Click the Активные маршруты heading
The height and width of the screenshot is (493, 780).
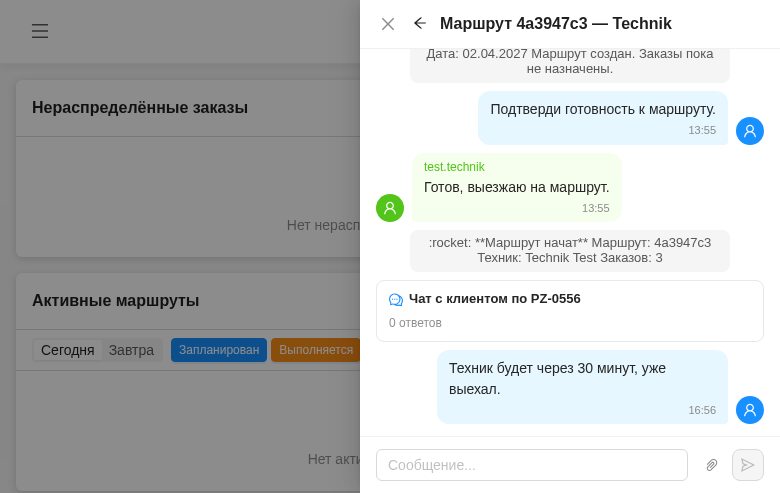coord(115,301)
